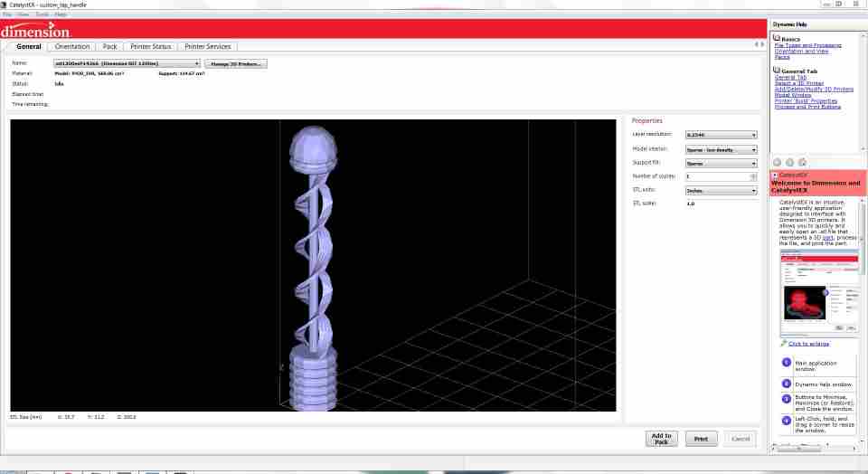868x474 pixels.
Task: Click the 'Click to enlarge' link
Action: 808,344
